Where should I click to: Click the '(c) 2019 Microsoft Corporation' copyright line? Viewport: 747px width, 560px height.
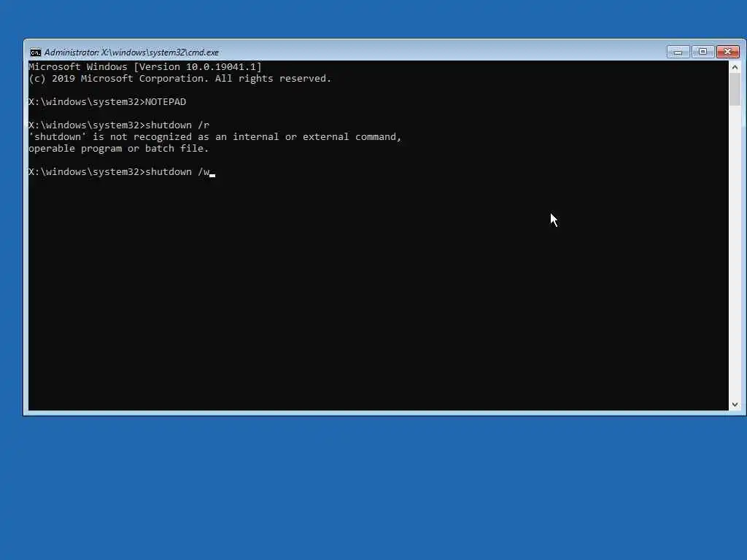click(180, 79)
